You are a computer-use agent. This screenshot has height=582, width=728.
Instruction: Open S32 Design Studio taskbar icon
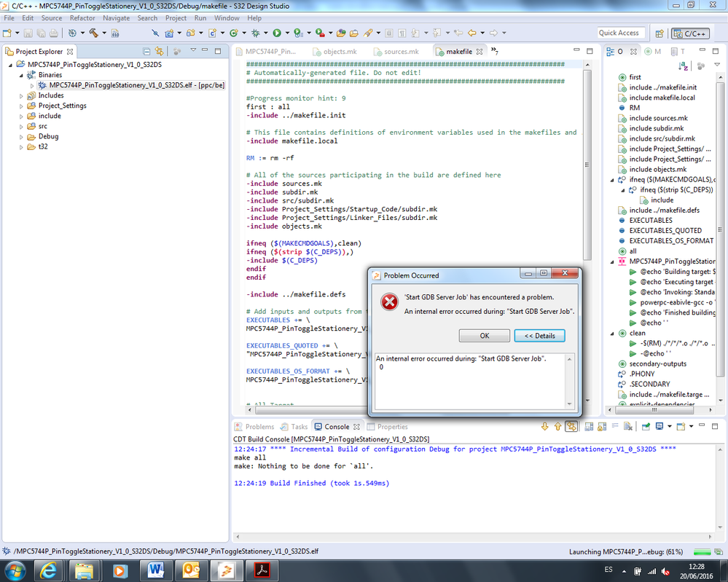click(x=226, y=570)
